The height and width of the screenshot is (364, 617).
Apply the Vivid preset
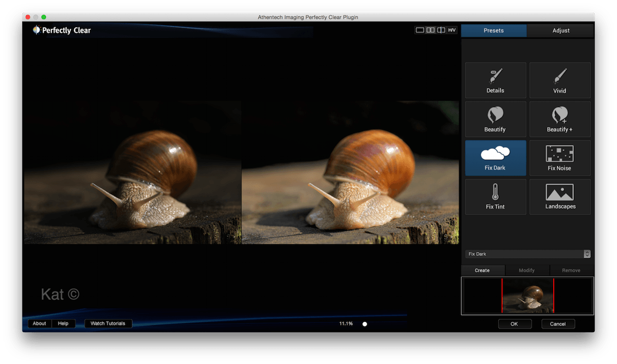(560, 80)
